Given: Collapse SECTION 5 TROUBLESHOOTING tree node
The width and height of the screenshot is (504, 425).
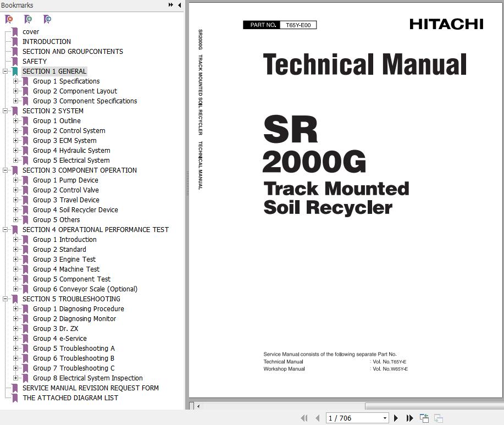Looking at the screenshot, I should point(5,299).
